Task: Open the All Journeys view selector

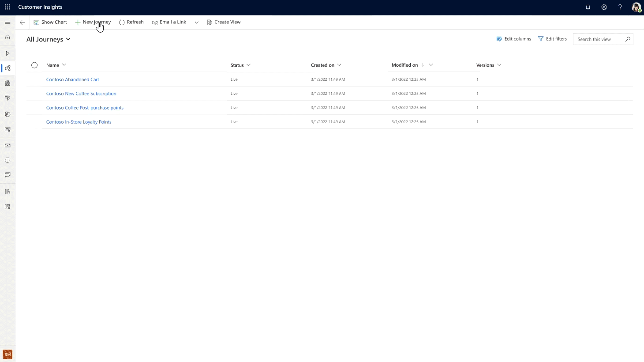Action: (x=49, y=39)
